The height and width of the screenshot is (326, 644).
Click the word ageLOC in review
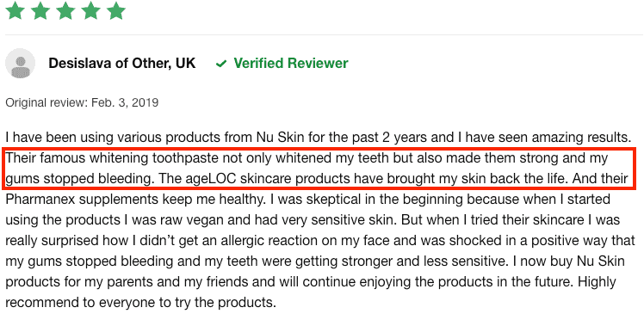point(207,179)
